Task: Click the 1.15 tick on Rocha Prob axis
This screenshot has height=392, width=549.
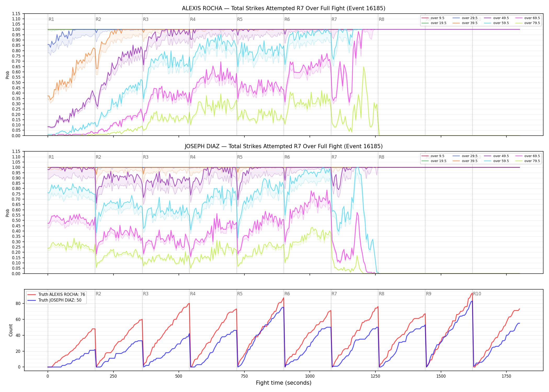Action: click(16, 14)
